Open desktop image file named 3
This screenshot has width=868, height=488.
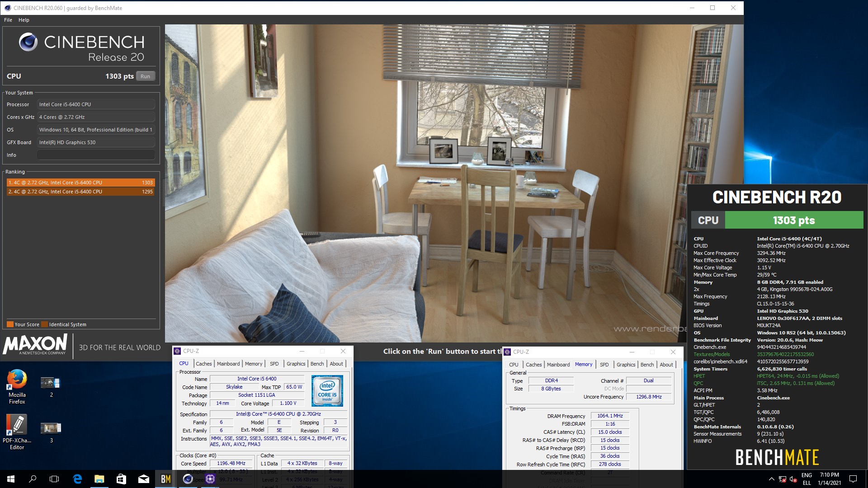51,432
